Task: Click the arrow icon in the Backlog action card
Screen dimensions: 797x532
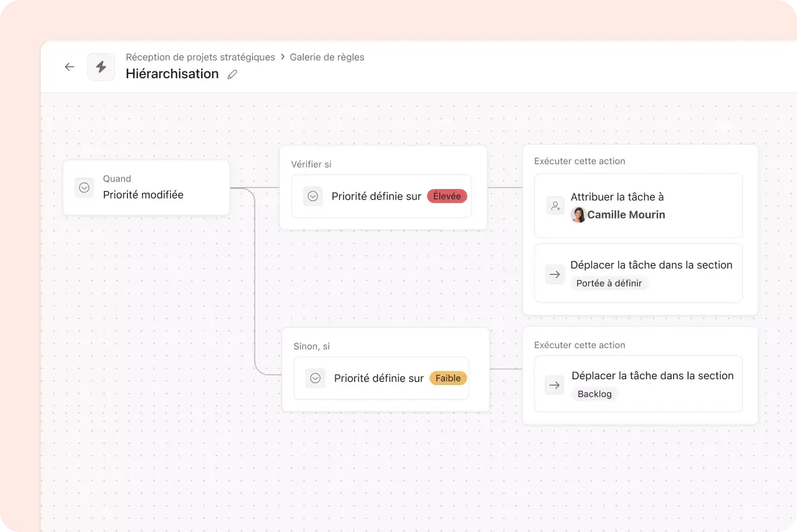Action: [x=554, y=384]
